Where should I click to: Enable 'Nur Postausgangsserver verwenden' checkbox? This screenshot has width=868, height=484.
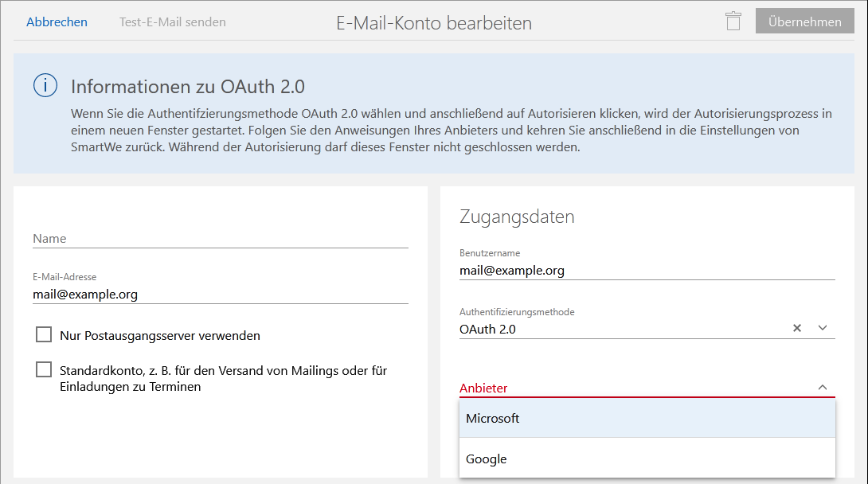click(x=44, y=335)
